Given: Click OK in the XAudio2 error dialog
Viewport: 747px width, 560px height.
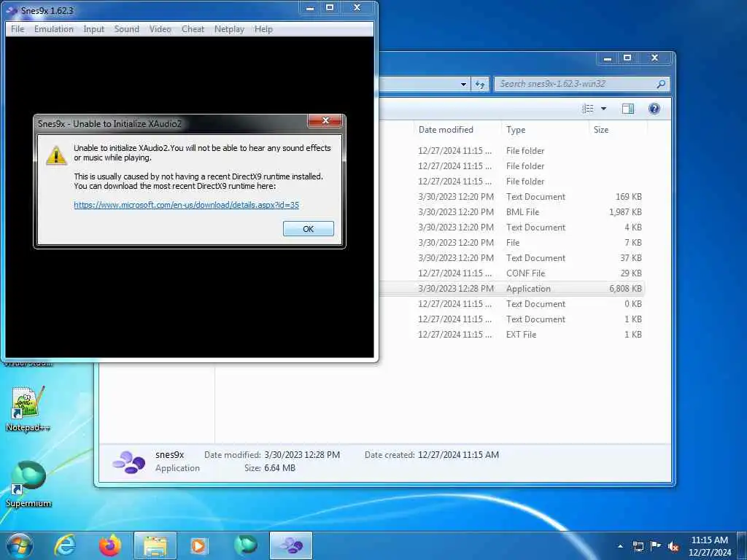Looking at the screenshot, I should click(309, 228).
